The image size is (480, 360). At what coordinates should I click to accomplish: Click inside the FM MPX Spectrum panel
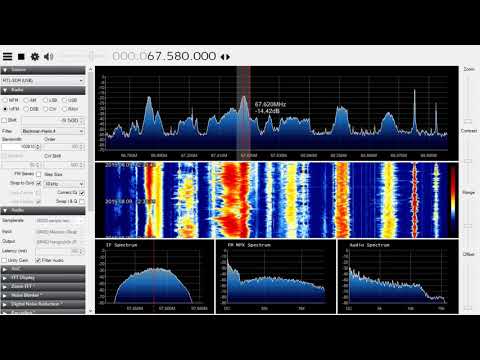pos(276,277)
